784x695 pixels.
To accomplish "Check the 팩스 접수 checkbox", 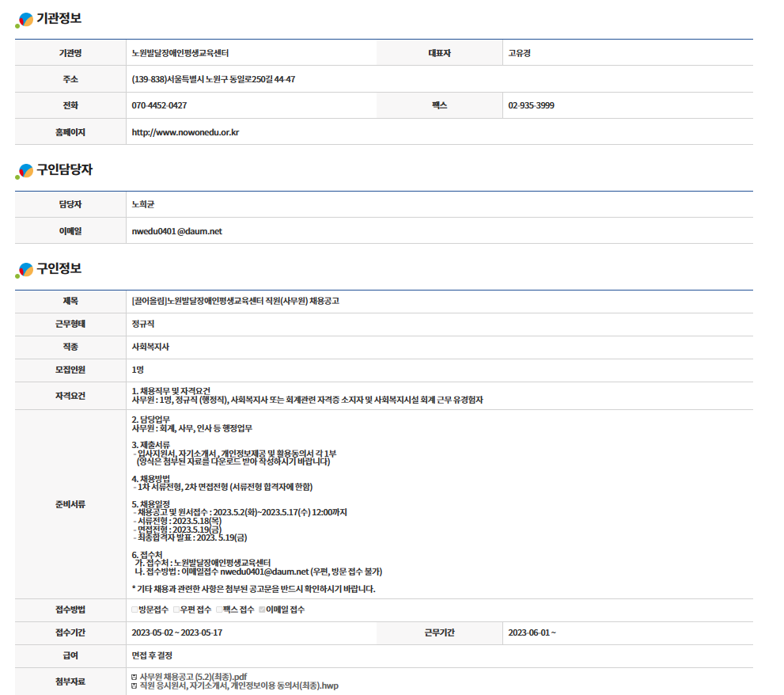I will coord(219,610).
